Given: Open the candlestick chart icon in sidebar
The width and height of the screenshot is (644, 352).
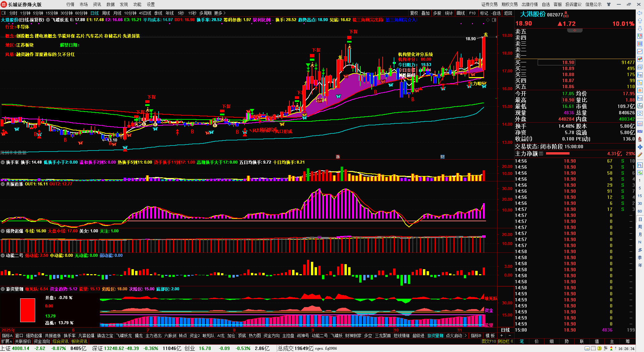Looking at the screenshot, I should [640, 59].
